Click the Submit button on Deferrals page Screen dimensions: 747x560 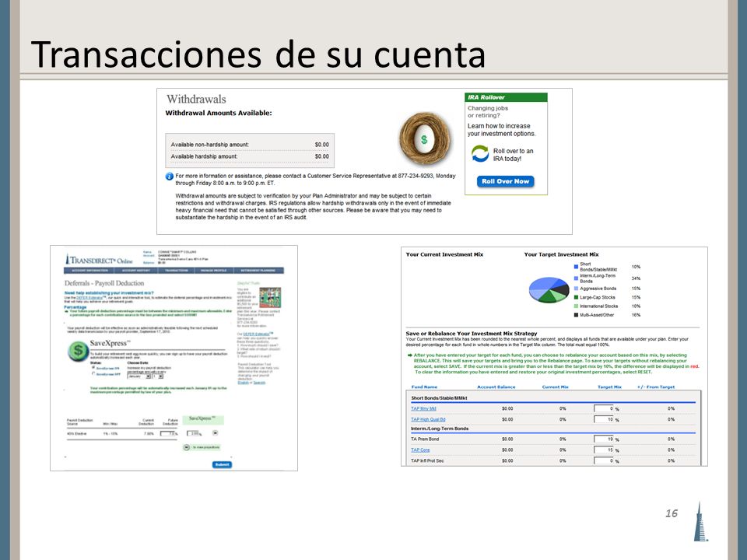click(x=222, y=465)
